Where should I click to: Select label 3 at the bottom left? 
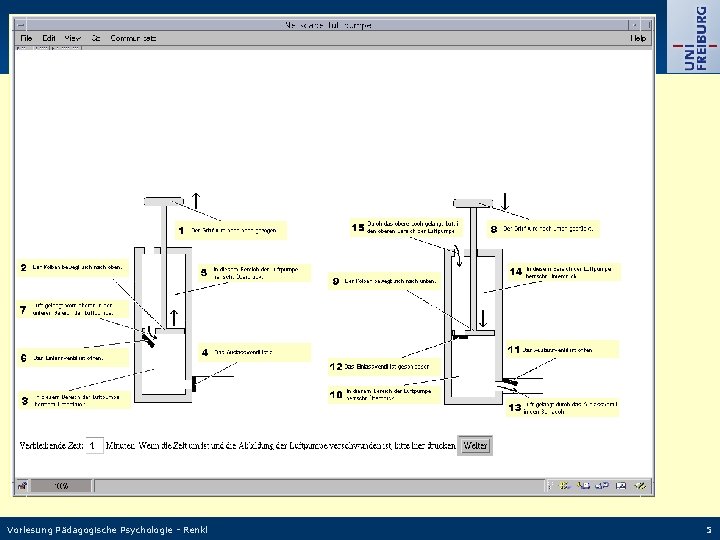(74, 400)
